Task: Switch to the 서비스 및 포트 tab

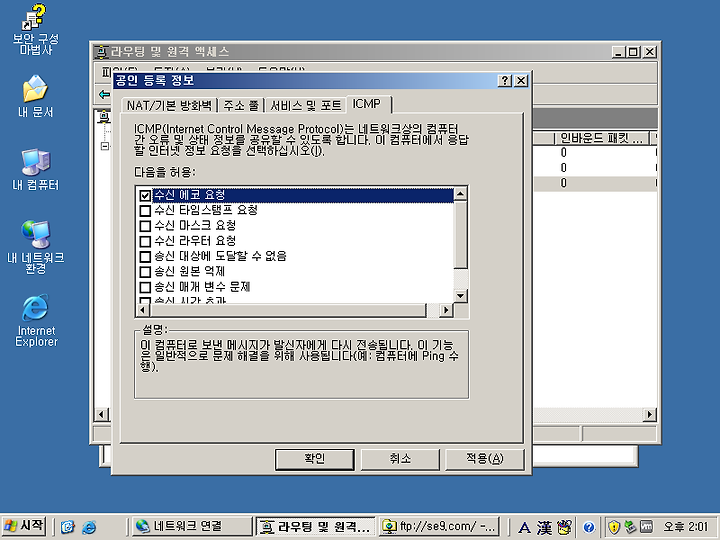Action: tap(305, 105)
